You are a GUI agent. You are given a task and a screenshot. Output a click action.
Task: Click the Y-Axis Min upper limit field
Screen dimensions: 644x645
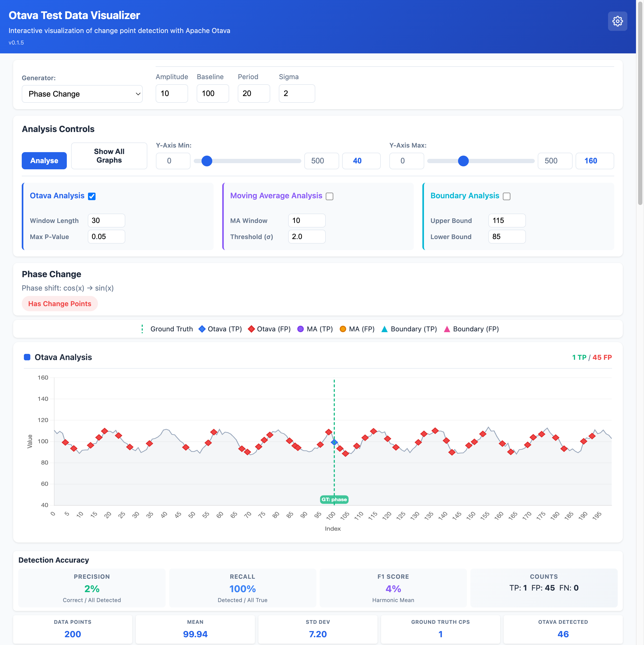point(321,161)
